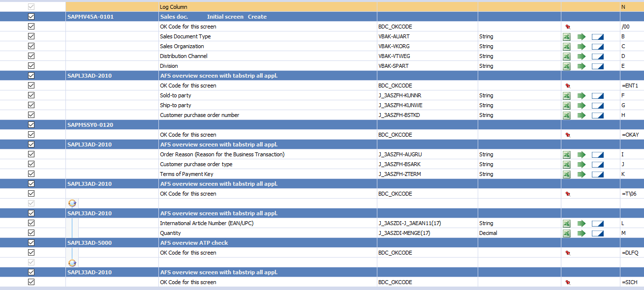Click blue-white box icon in Terms of Payment Key row
The width and height of the screenshot is (644, 290).
pos(597,174)
